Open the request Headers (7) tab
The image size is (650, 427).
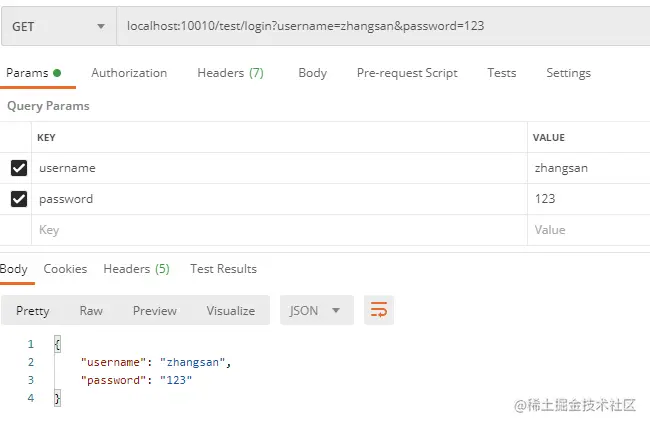tap(230, 73)
